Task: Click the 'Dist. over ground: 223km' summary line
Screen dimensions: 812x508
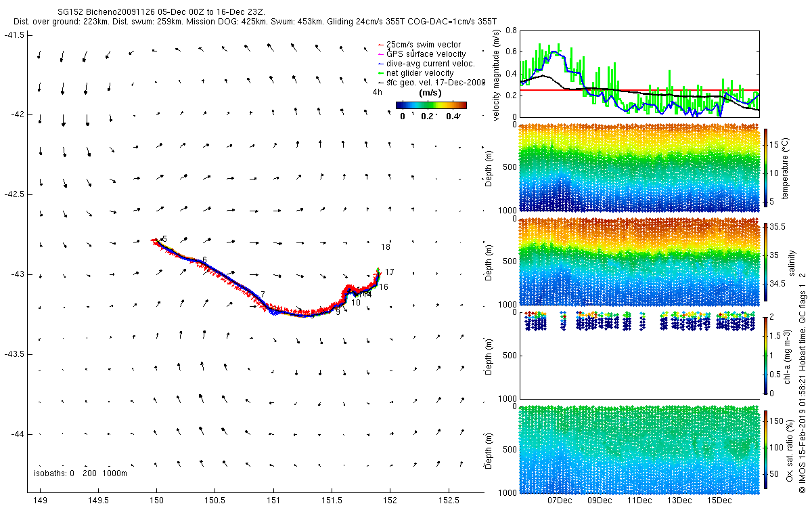Action: click(254, 22)
